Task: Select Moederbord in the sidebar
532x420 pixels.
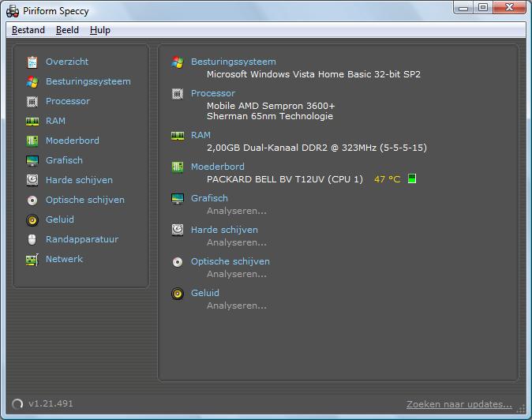Action: 73,141
